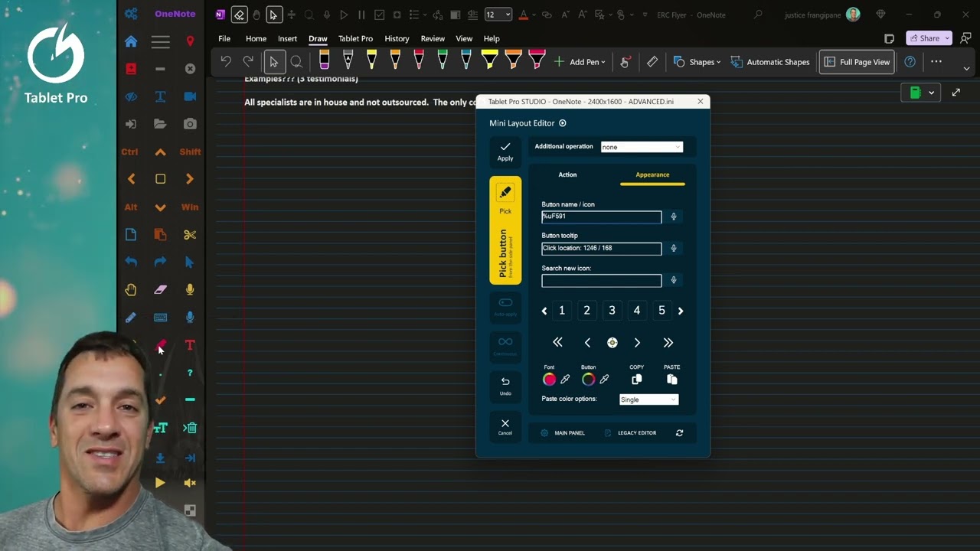Click the red location pin icon
Image resolution: width=980 pixels, height=551 pixels.
190,41
